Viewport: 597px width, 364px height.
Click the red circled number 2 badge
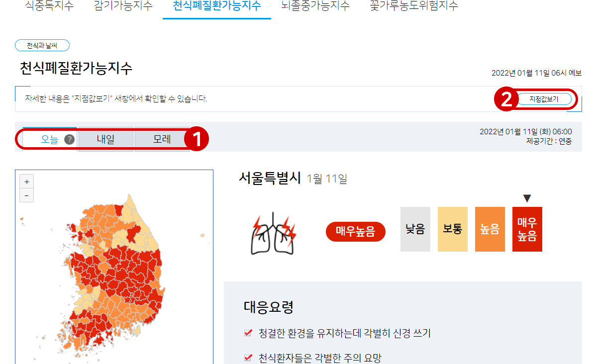click(x=506, y=99)
